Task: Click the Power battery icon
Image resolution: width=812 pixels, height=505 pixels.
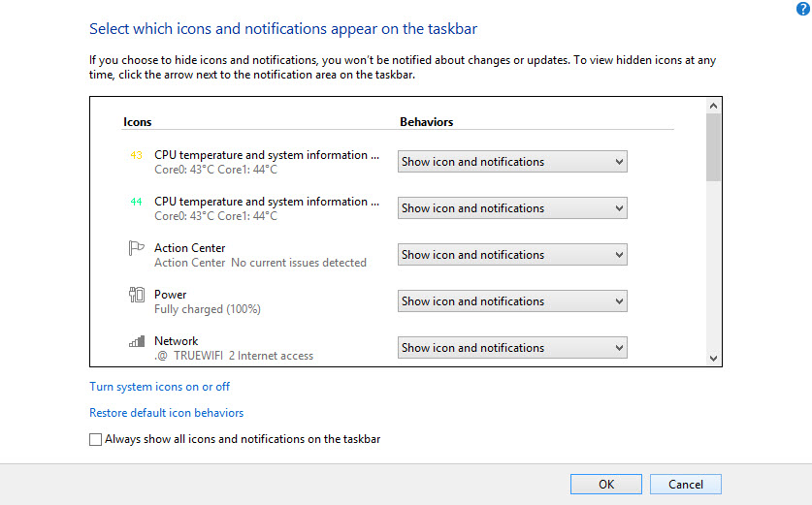Action: coord(137,295)
